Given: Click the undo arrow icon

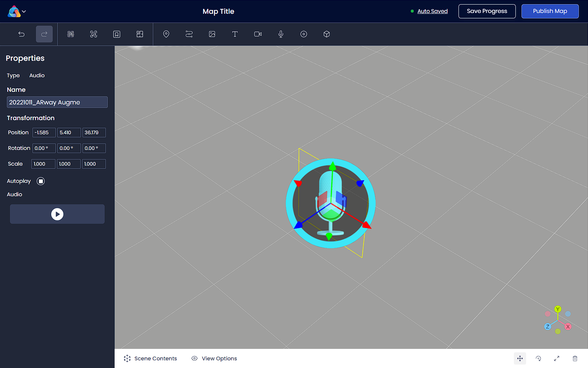Looking at the screenshot, I should 21,34.
